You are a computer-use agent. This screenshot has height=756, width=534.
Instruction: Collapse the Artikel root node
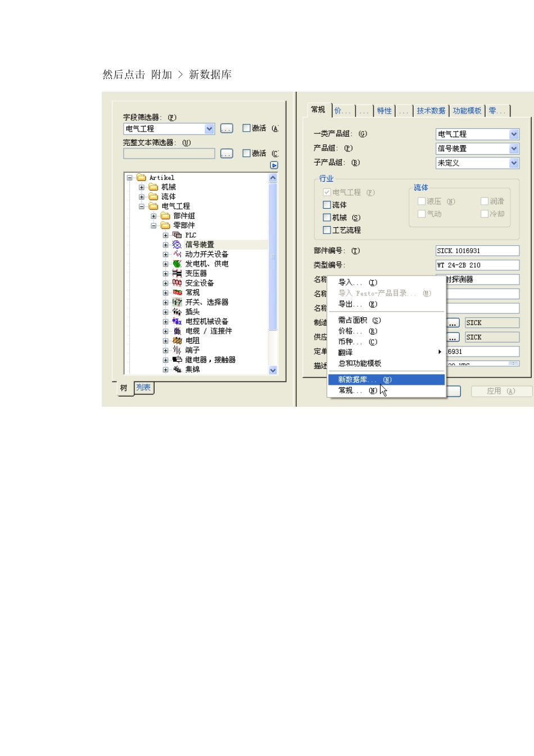coord(129,177)
